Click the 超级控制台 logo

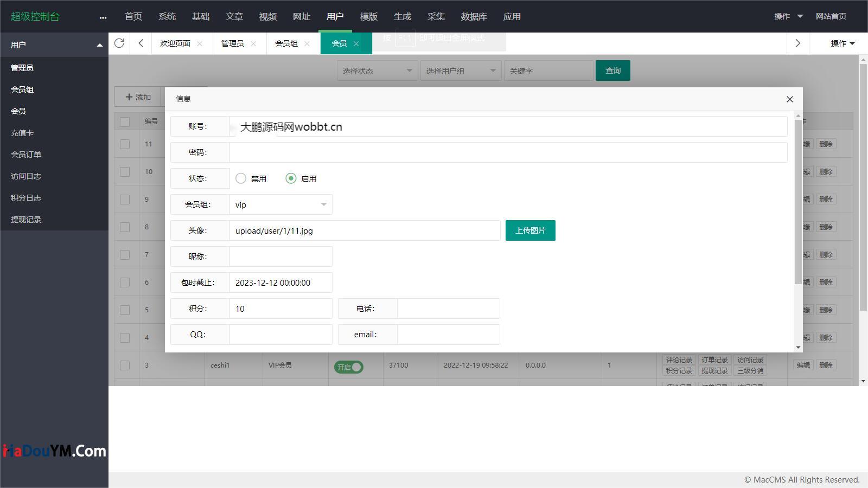(35, 16)
